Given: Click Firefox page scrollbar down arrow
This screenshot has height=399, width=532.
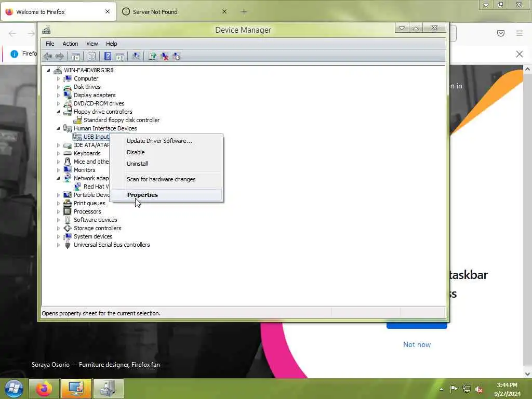Looking at the screenshot, I should pos(528,374).
